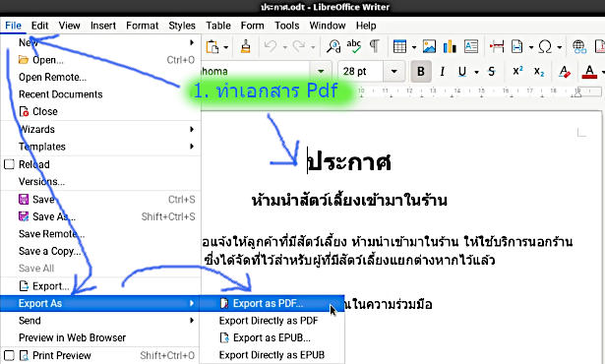Insert a table using the grid icon
This screenshot has width=605, height=364.
(399, 46)
